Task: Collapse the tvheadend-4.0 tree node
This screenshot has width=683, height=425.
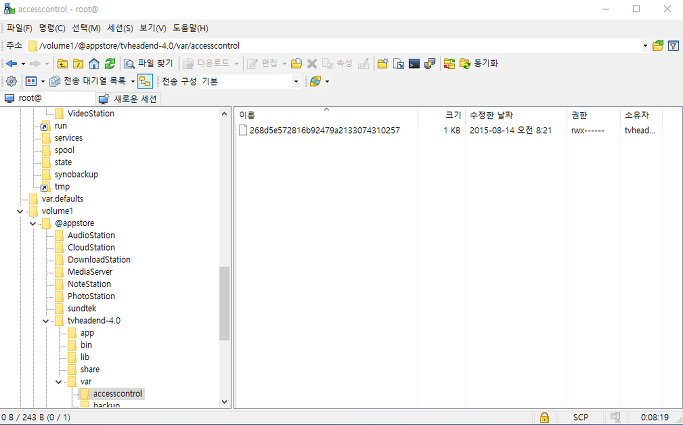Action: (x=46, y=321)
